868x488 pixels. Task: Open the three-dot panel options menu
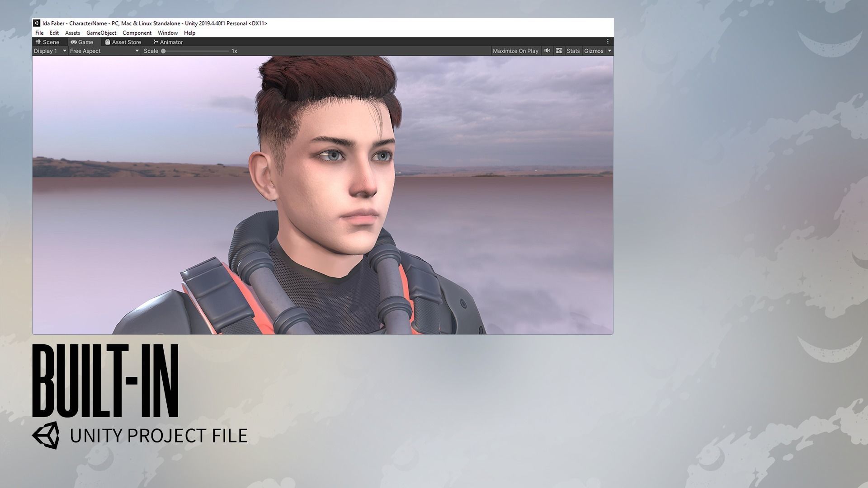tap(608, 42)
